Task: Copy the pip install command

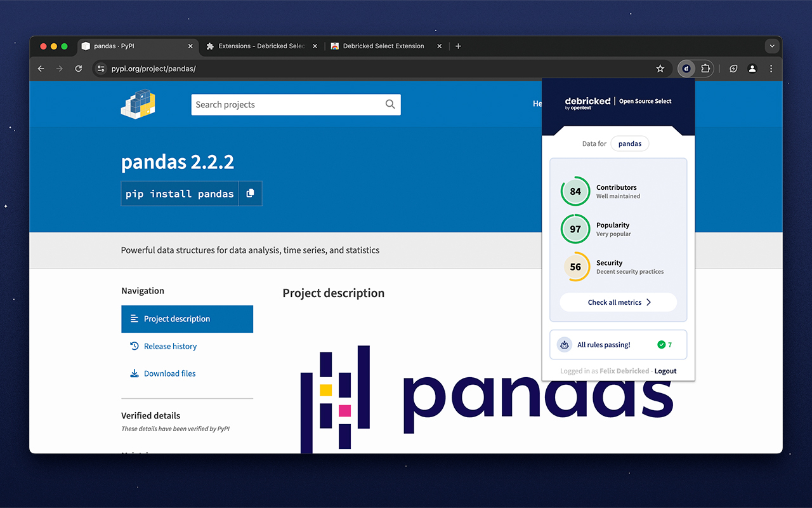Action: coord(250,194)
